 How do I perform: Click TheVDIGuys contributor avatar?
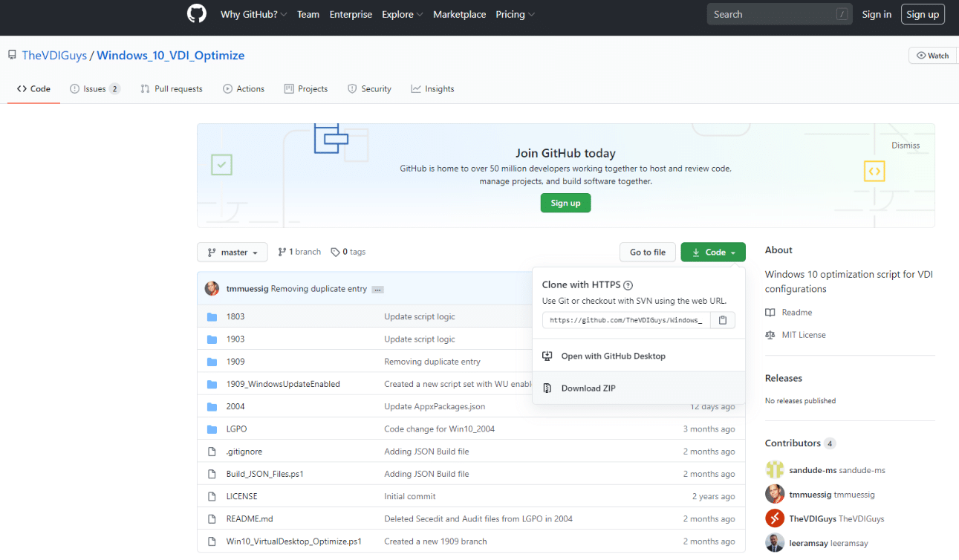coord(775,518)
